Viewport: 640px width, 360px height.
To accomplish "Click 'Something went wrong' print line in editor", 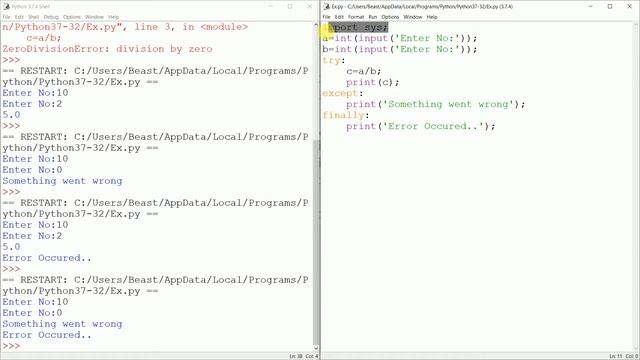I will (x=436, y=104).
